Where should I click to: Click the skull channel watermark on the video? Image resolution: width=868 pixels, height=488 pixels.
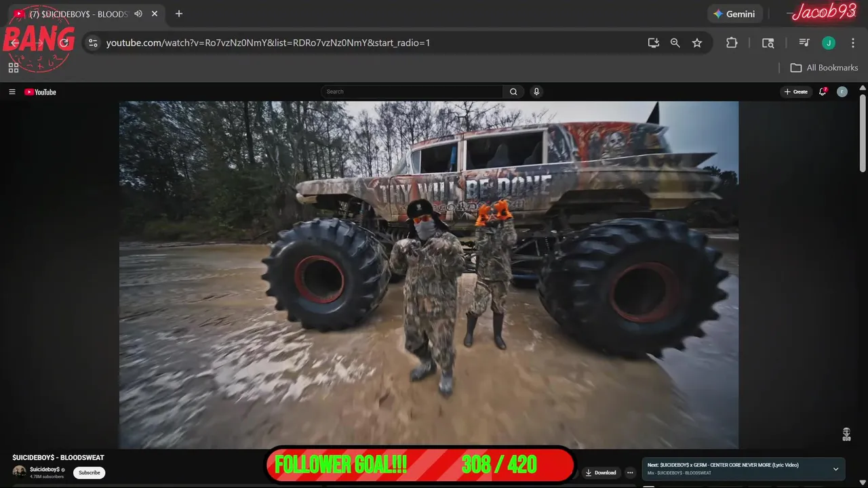coord(846,434)
